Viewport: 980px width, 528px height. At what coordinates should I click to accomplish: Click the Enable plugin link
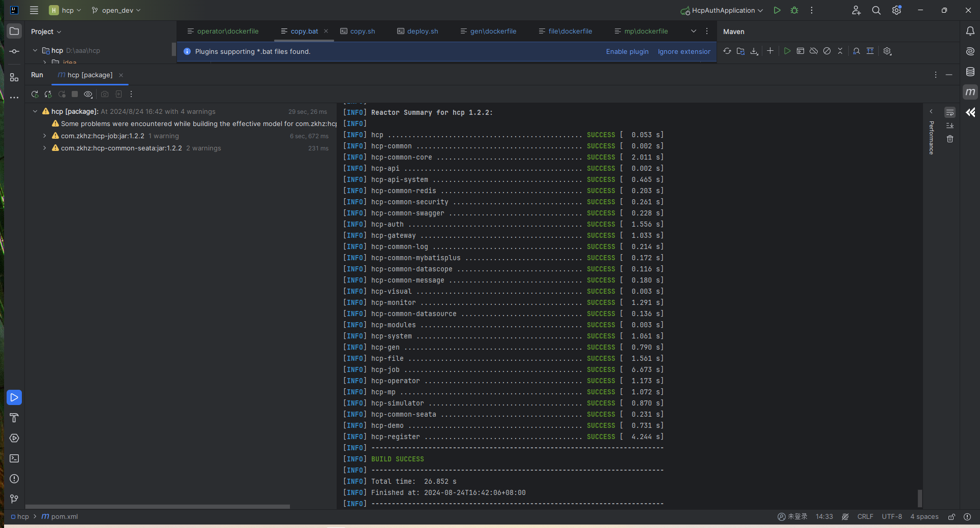627,51
